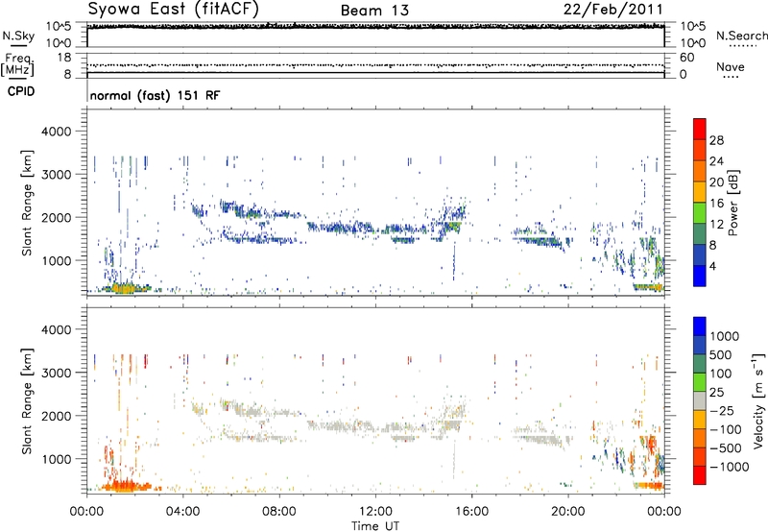768x532 pixels.
Task: Select the bright blue top segment of Velocity colorbar
Action: tap(700, 326)
